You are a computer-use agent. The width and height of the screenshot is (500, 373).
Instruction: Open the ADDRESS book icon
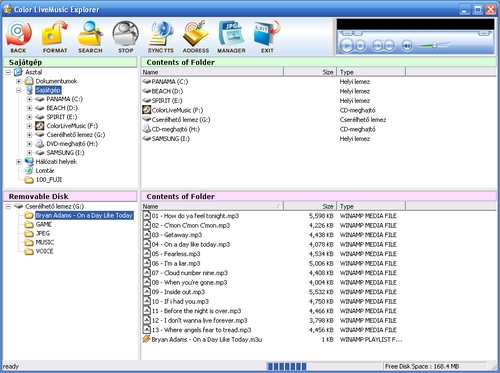196,37
